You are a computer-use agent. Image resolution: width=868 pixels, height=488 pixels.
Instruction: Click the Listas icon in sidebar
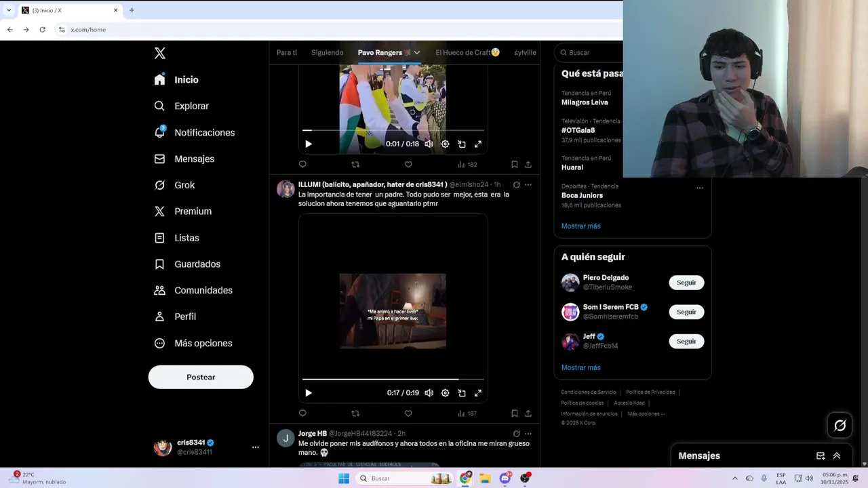tap(159, 238)
